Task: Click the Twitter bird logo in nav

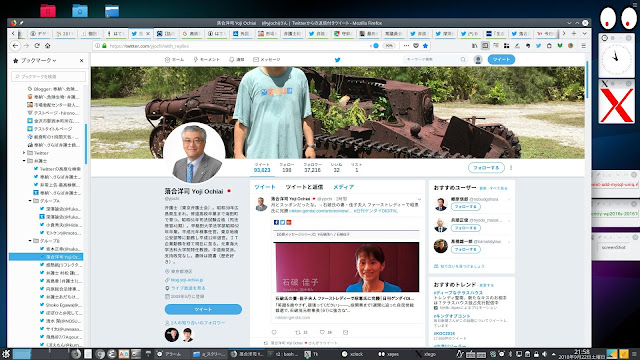Action: pos(338,60)
